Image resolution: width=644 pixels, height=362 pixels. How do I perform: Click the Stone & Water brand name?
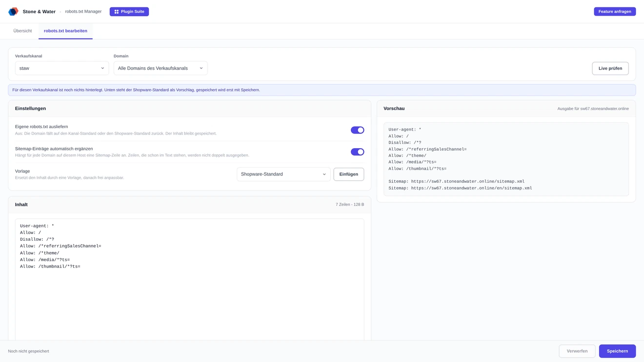(x=39, y=12)
